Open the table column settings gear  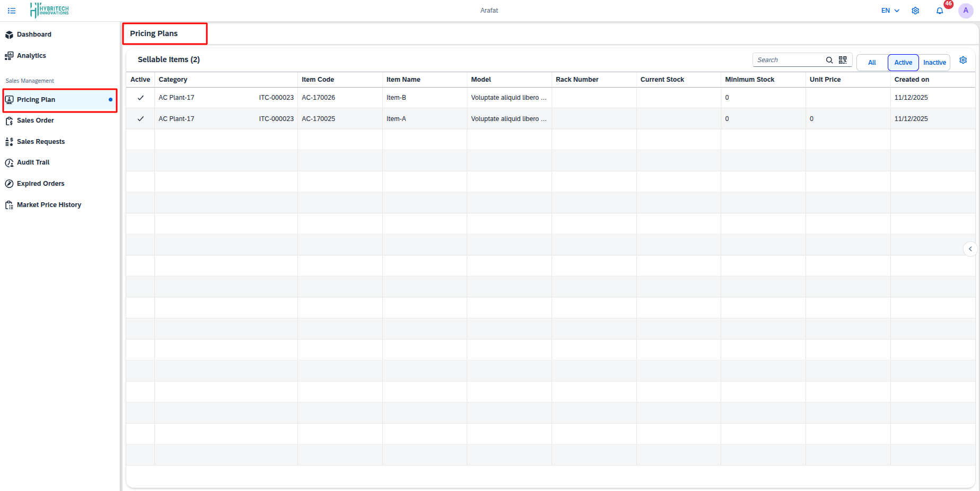[x=964, y=60]
